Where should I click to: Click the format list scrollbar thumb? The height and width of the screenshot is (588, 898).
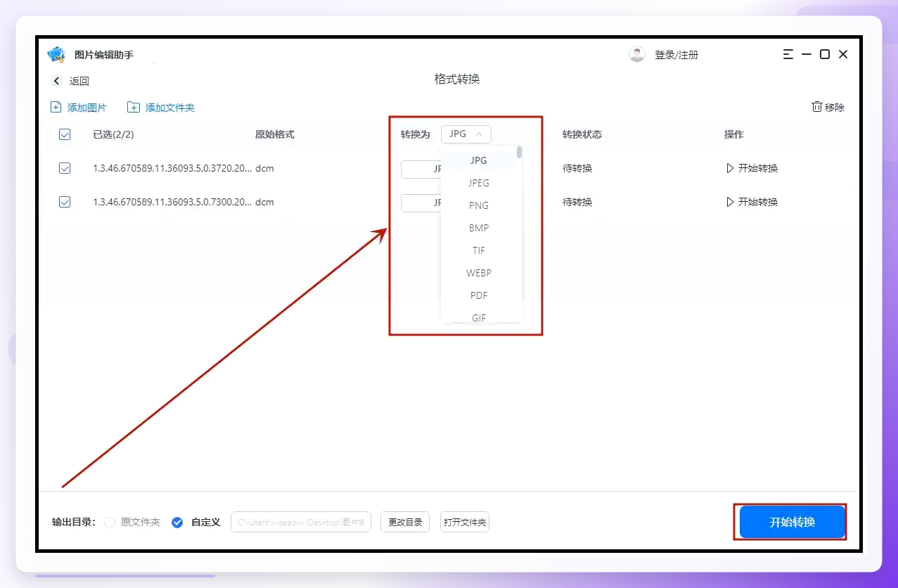pos(520,152)
